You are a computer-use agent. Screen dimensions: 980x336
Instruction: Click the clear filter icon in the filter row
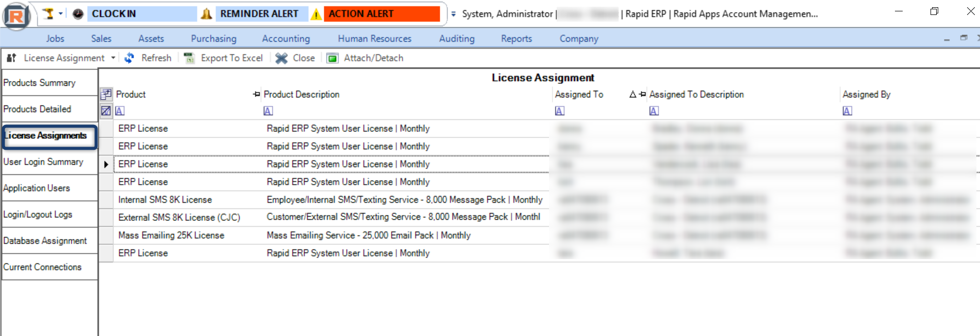point(106,110)
